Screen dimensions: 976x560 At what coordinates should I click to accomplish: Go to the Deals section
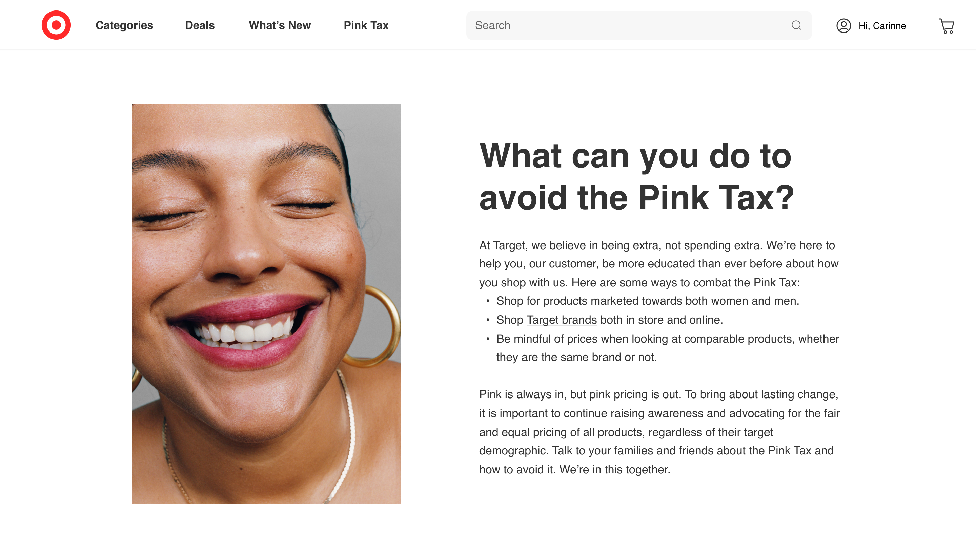(x=200, y=25)
